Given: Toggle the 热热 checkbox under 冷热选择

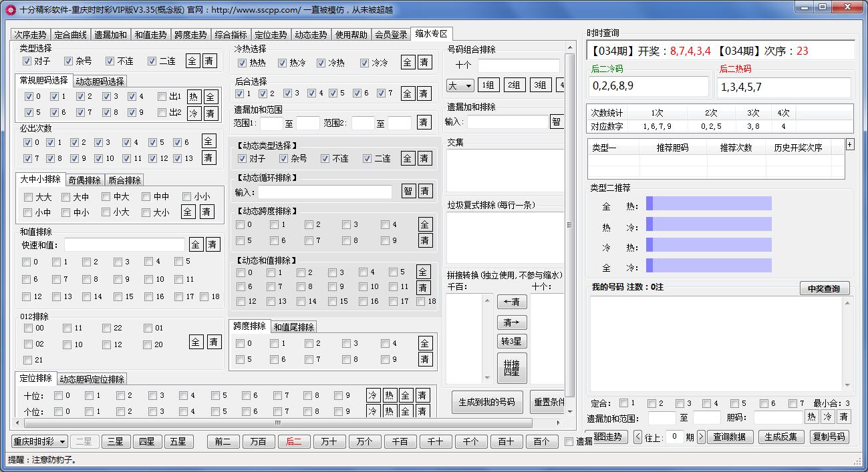Looking at the screenshot, I should (x=242, y=63).
